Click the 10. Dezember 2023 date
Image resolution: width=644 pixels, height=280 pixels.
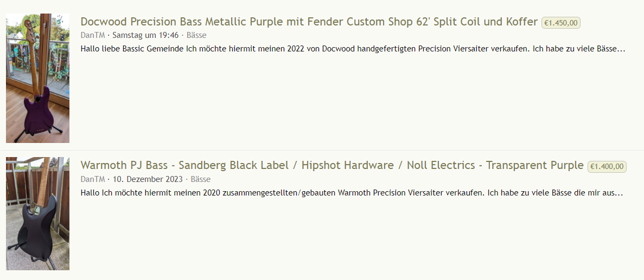[148, 179]
